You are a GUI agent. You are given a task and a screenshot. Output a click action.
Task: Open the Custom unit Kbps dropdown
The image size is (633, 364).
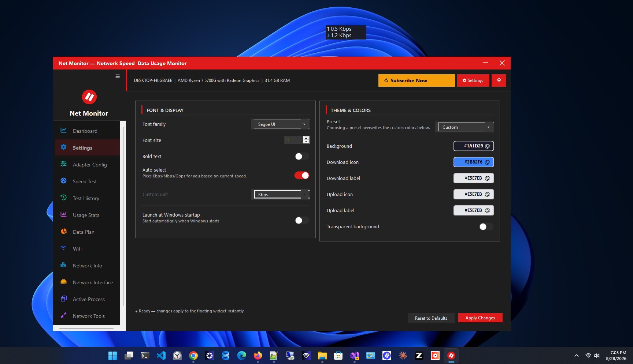(281, 195)
